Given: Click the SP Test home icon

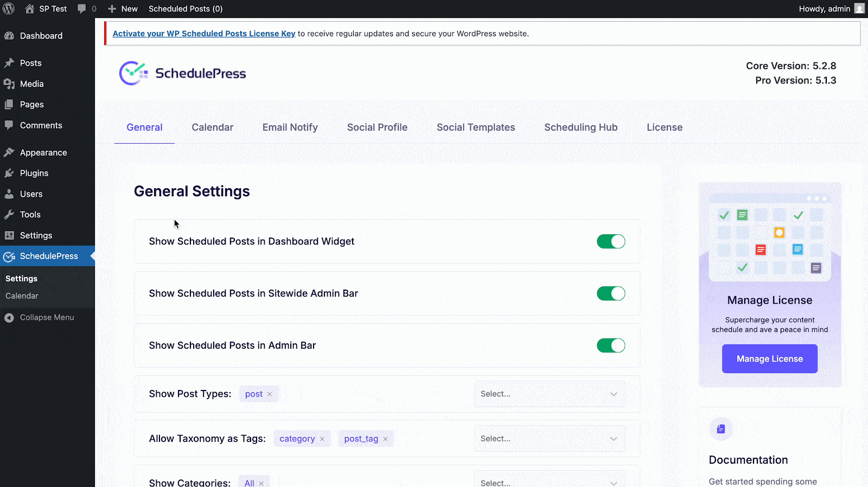Looking at the screenshot, I should coord(30,9).
